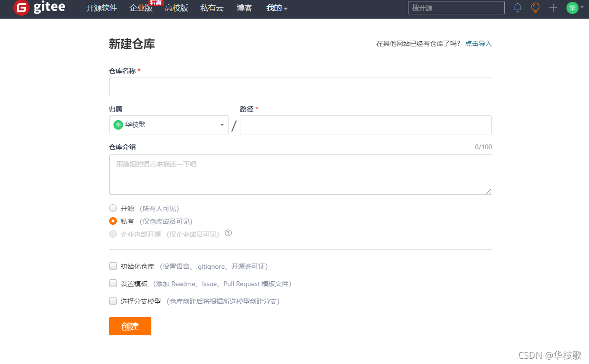
Task: Open the plus create menu
Action: point(553,8)
